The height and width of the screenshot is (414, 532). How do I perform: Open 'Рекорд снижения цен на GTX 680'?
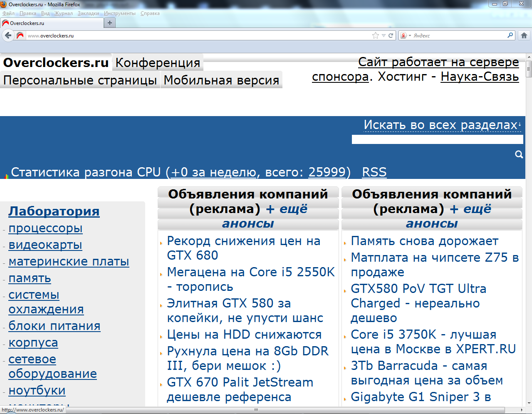point(244,248)
